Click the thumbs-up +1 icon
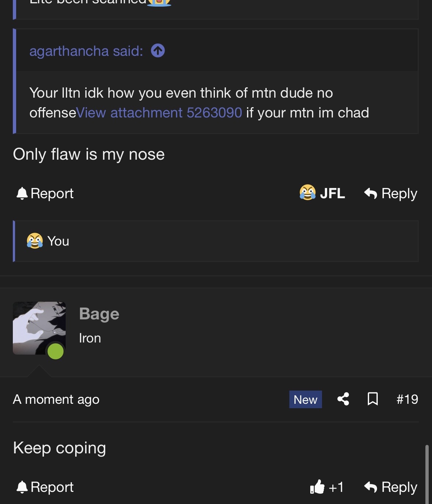Viewport: 432px width, 504px height. coord(317,487)
